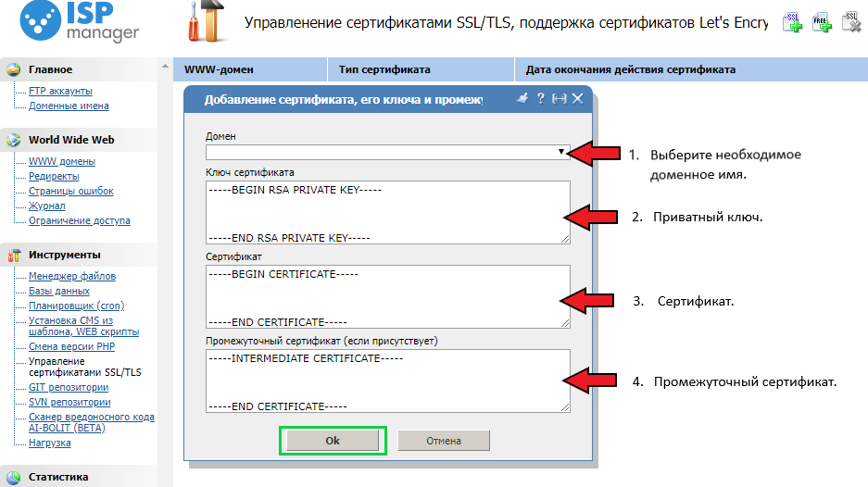Click the resize grip of Ключ сертификата field

[x=565, y=239]
